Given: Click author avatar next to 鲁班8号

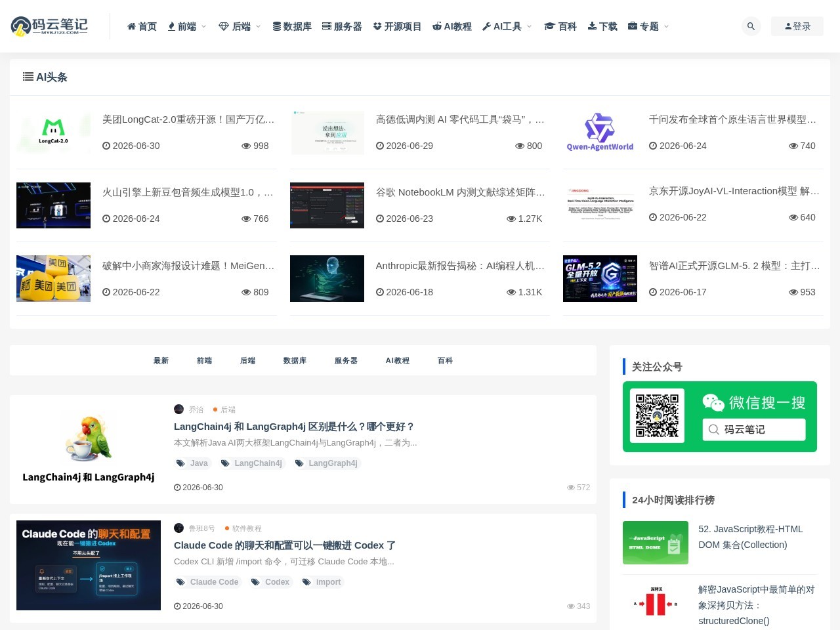Looking at the screenshot, I should (x=178, y=528).
